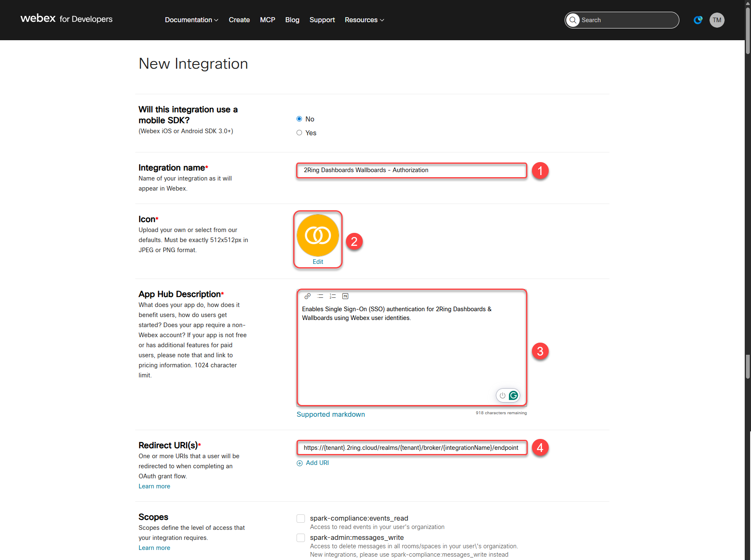Expand the Documentation dropdown

click(191, 20)
